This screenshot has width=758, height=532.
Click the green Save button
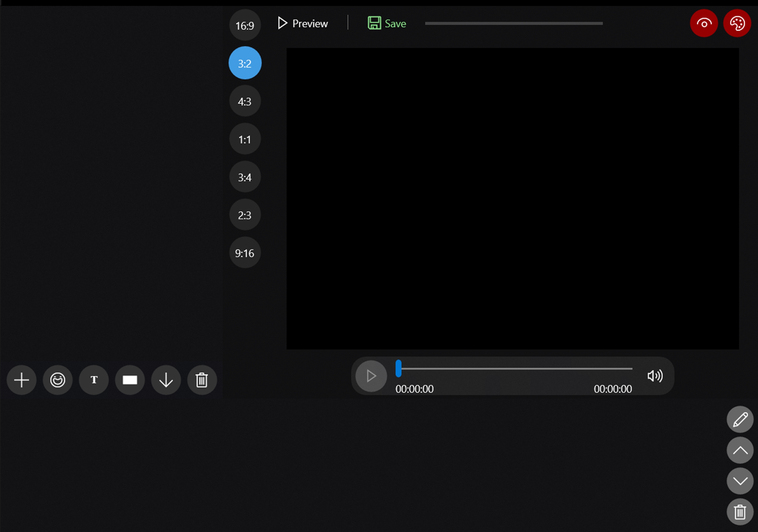pyautogui.click(x=387, y=24)
